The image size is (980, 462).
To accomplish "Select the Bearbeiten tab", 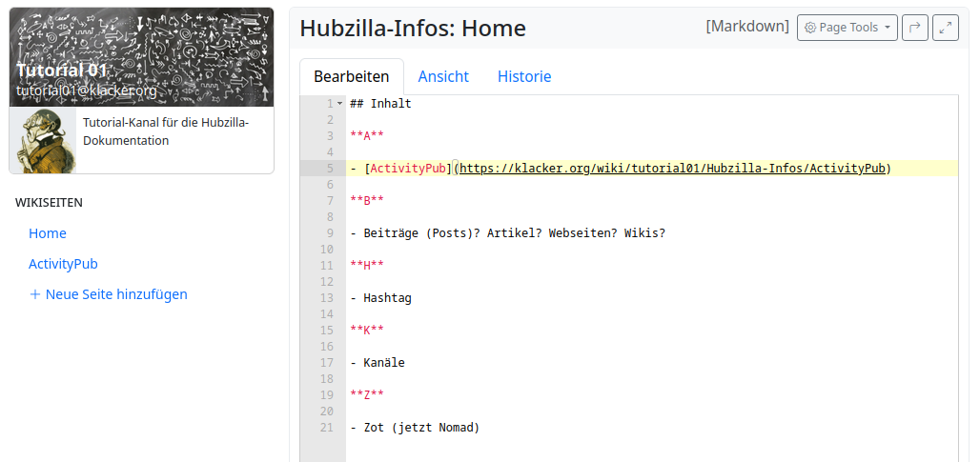I will click(352, 76).
